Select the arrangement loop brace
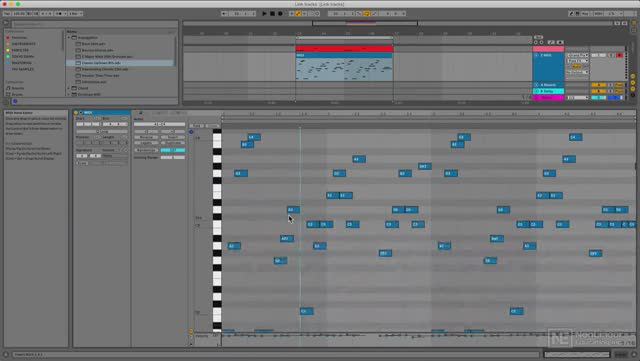 [x=344, y=38]
